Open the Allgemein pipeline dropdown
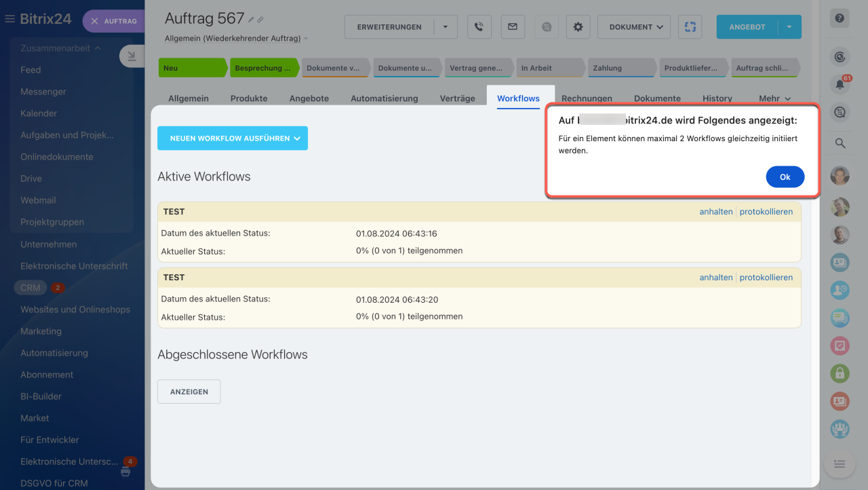The width and height of the screenshot is (868, 490). [x=236, y=39]
